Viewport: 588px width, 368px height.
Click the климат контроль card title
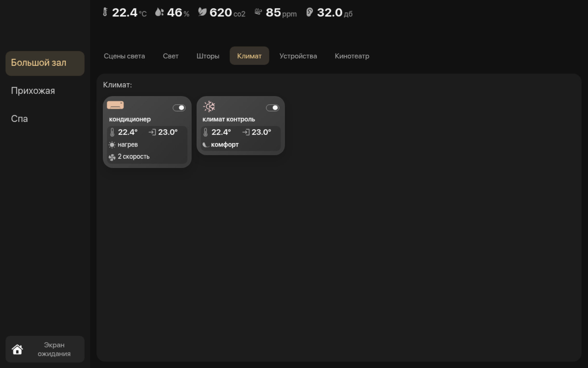tap(229, 119)
